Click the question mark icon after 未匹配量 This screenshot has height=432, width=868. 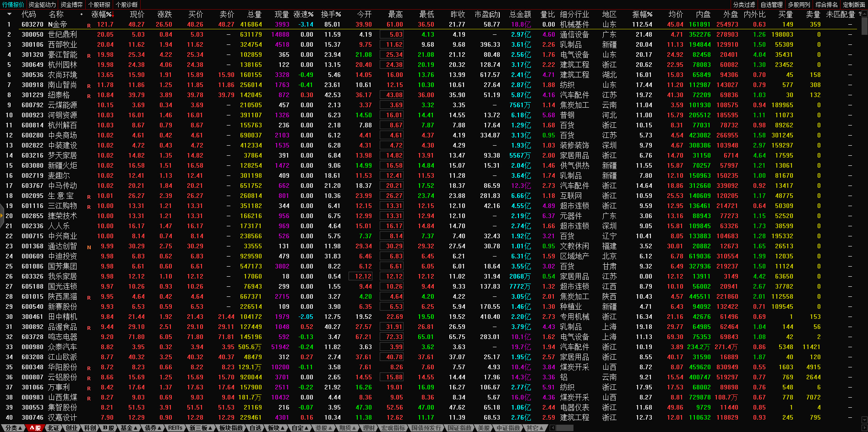(860, 15)
